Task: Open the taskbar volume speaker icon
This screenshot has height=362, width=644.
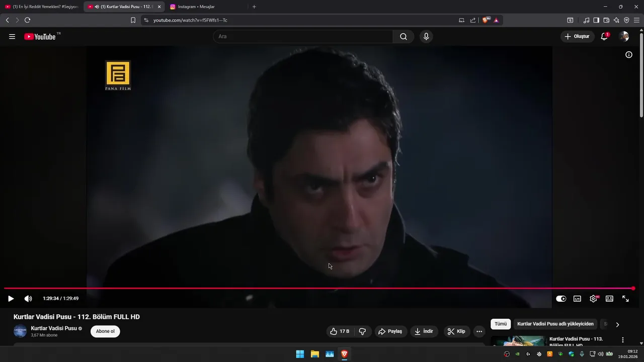Action: click(x=600, y=354)
